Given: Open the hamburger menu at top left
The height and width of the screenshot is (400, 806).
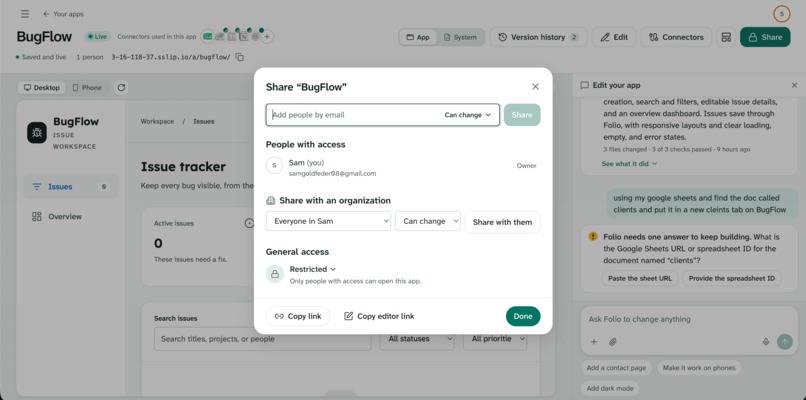Looking at the screenshot, I should pos(25,14).
